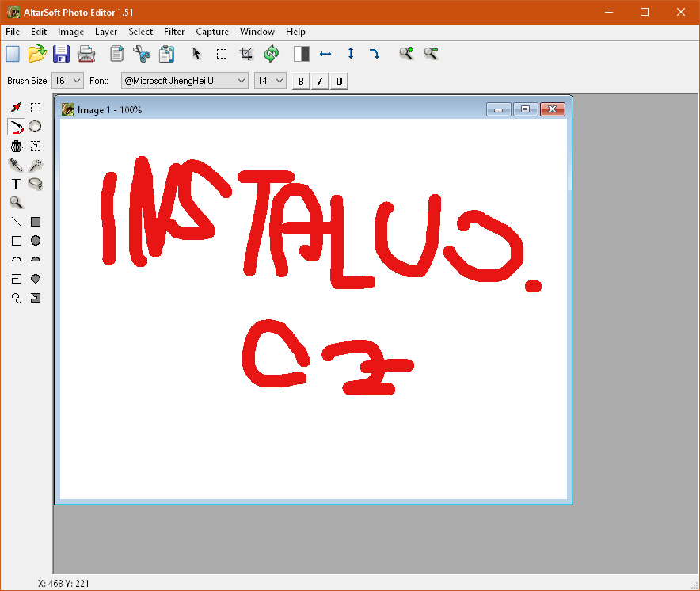The image size is (700, 591).
Task: Flip the image horizontally
Action: pyautogui.click(x=325, y=54)
